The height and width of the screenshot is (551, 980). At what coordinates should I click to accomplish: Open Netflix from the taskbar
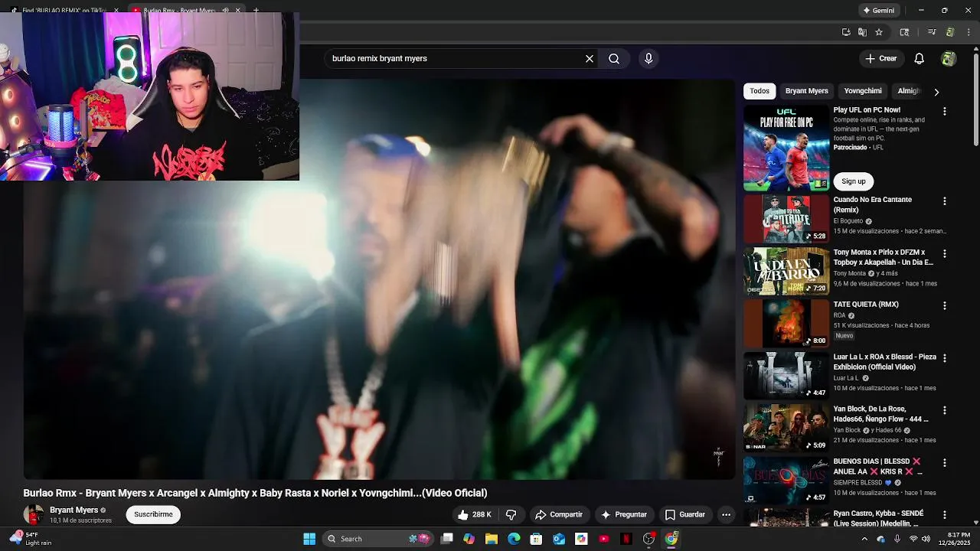pos(626,539)
